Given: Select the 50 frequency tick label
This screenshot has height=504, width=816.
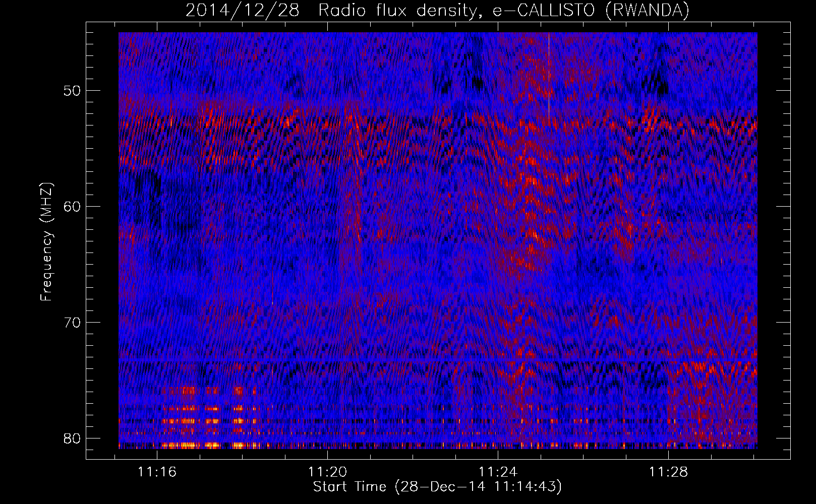Looking at the screenshot, I should tap(73, 91).
